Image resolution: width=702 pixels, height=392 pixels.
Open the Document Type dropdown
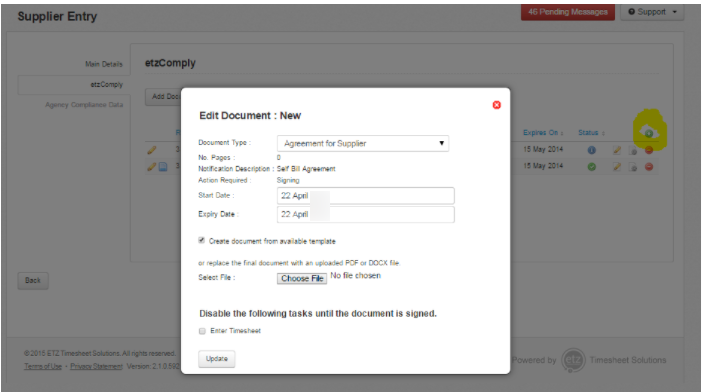(363, 143)
